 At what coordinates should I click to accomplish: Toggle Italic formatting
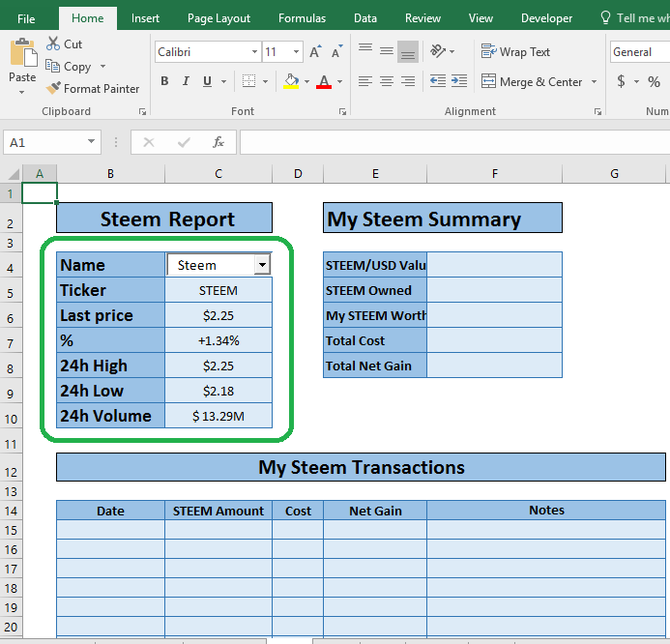coord(186,81)
